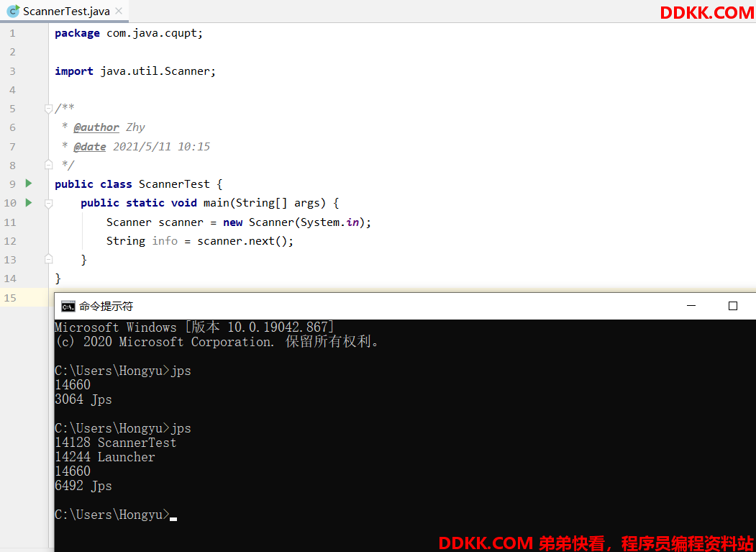Minimize the Command Prompt window
The width and height of the screenshot is (756, 552).
click(x=691, y=306)
